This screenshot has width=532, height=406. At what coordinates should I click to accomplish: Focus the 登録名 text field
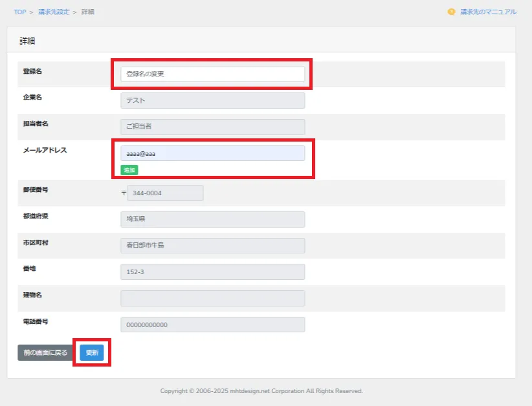[212, 74]
